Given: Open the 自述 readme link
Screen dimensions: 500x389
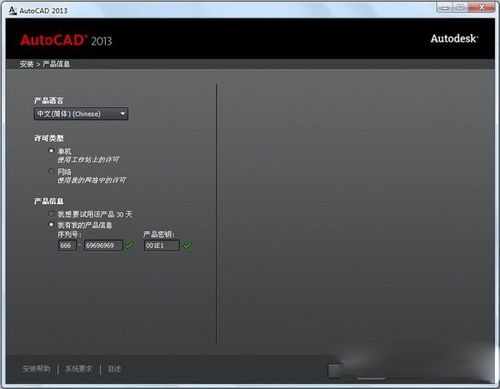Looking at the screenshot, I should tap(114, 369).
